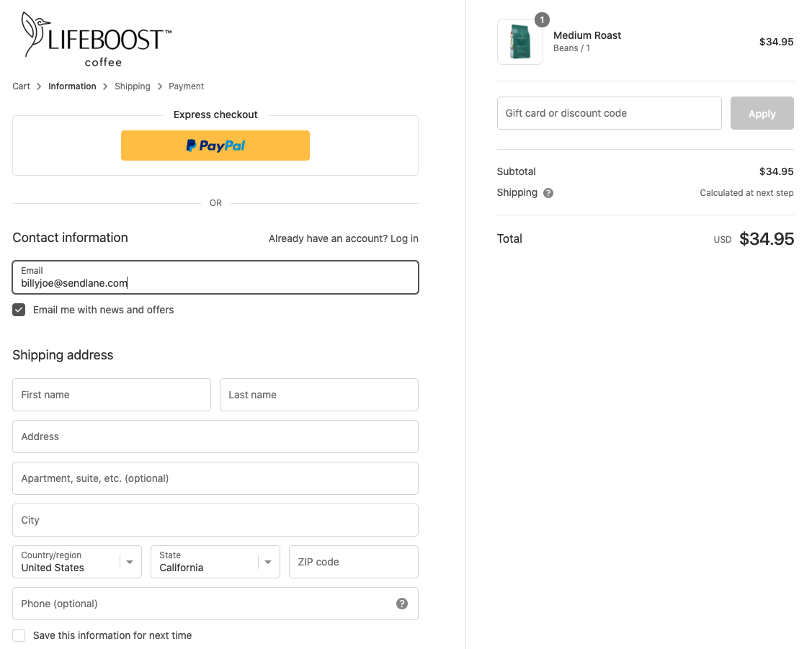
Task: Select the Payment breadcrumb step
Action: point(186,86)
